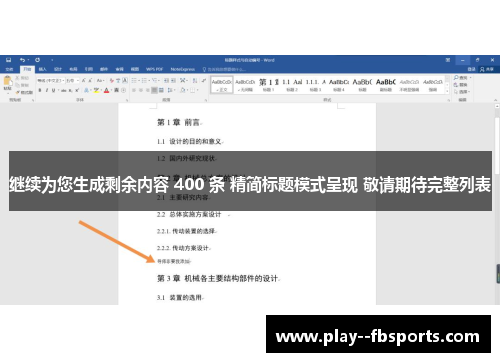Click the Tell Me search field
The height and width of the screenshot is (362, 500).
(224, 69)
